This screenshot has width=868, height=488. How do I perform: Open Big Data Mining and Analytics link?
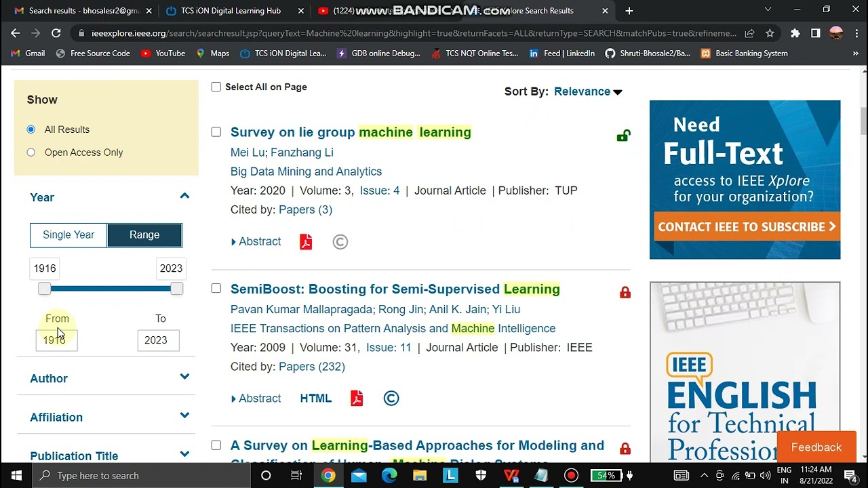point(306,171)
